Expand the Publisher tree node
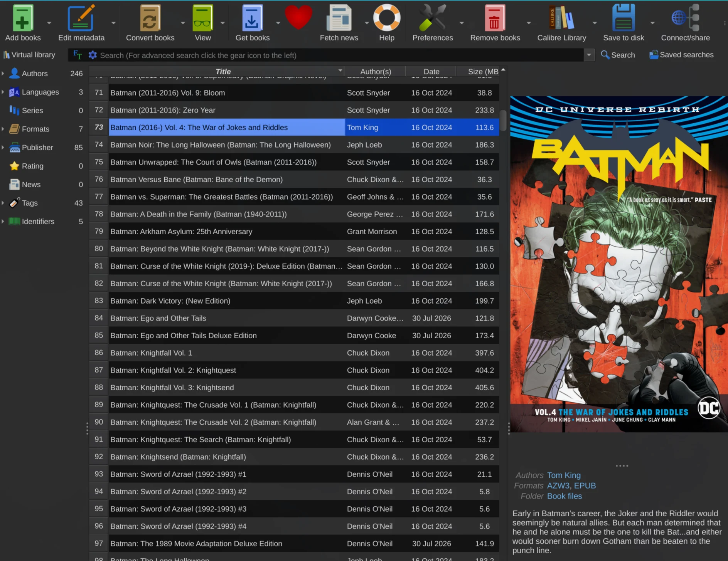 [x=3, y=147]
